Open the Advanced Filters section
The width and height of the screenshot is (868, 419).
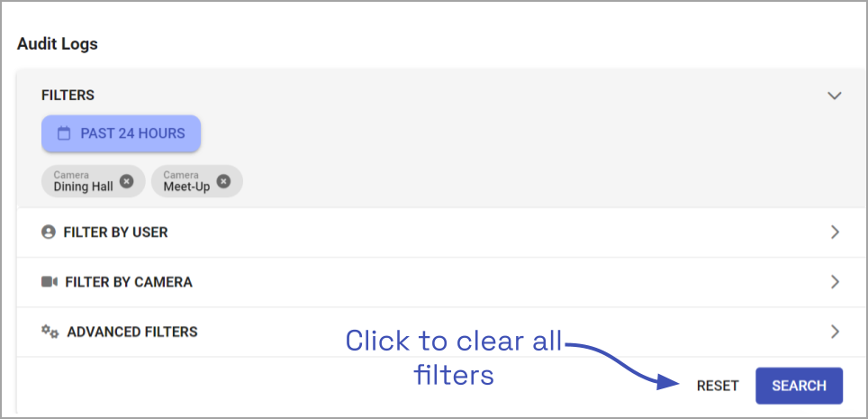click(x=131, y=332)
